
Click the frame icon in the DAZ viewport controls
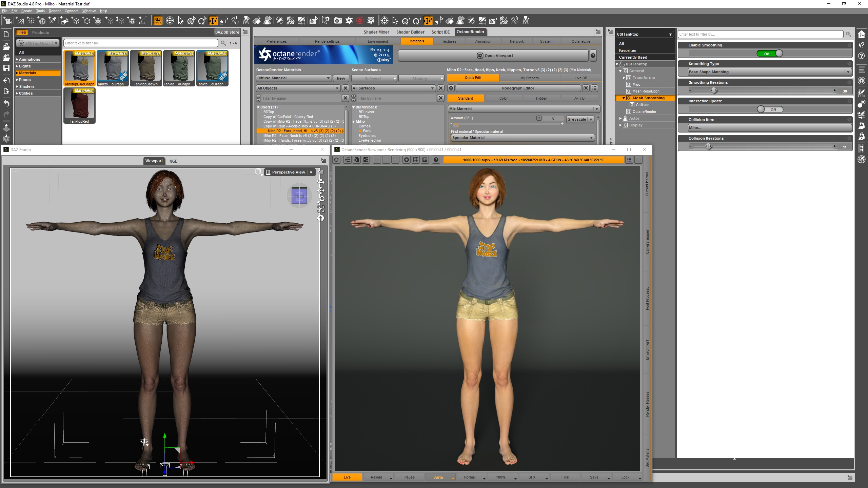pos(321,209)
